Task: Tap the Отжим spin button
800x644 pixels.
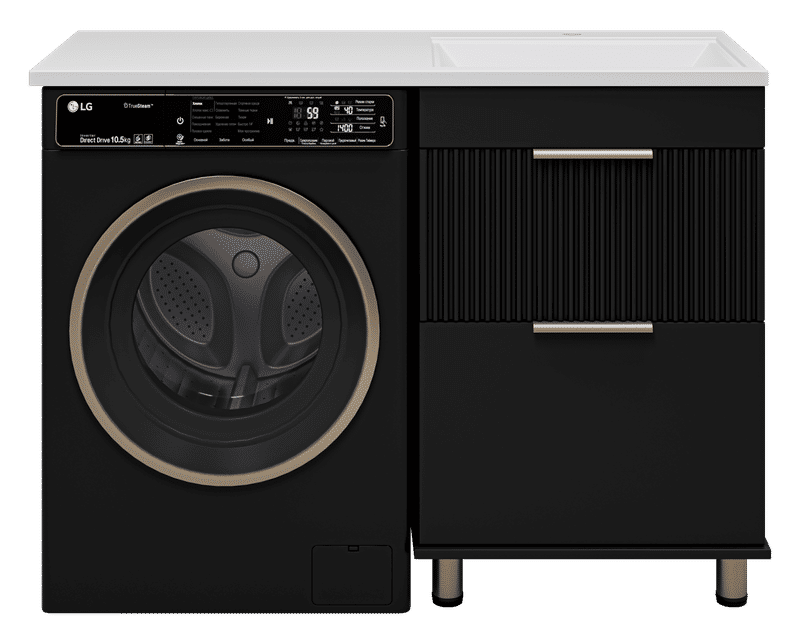Action: coord(365,127)
